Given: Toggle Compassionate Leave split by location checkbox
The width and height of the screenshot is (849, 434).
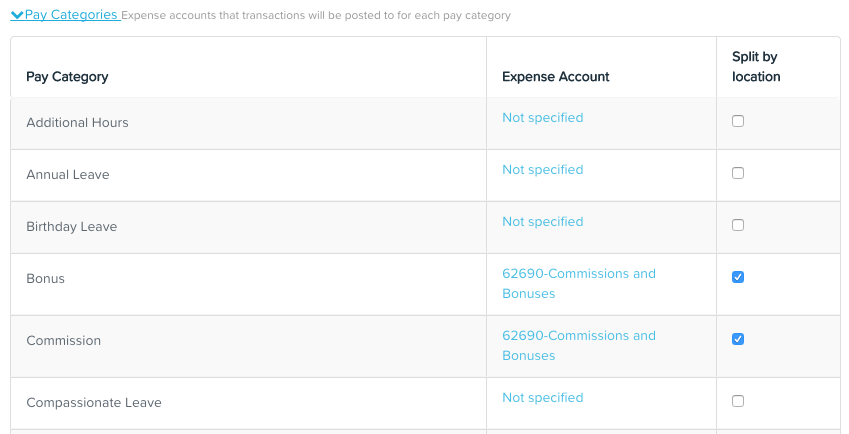Looking at the screenshot, I should pos(737,400).
